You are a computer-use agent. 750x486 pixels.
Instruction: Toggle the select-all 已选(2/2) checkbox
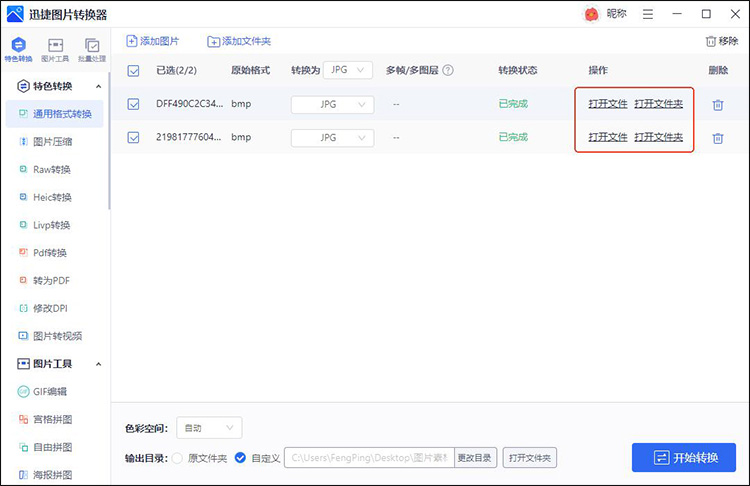[133, 71]
